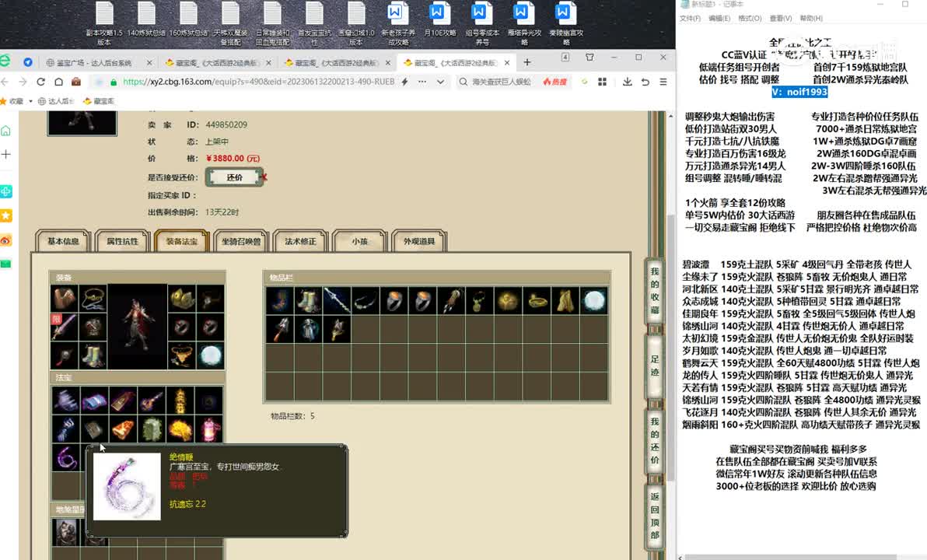This screenshot has height=560, width=927.
Task: Click the green mail icon in left sidebar
Action: [x=6, y=264]
